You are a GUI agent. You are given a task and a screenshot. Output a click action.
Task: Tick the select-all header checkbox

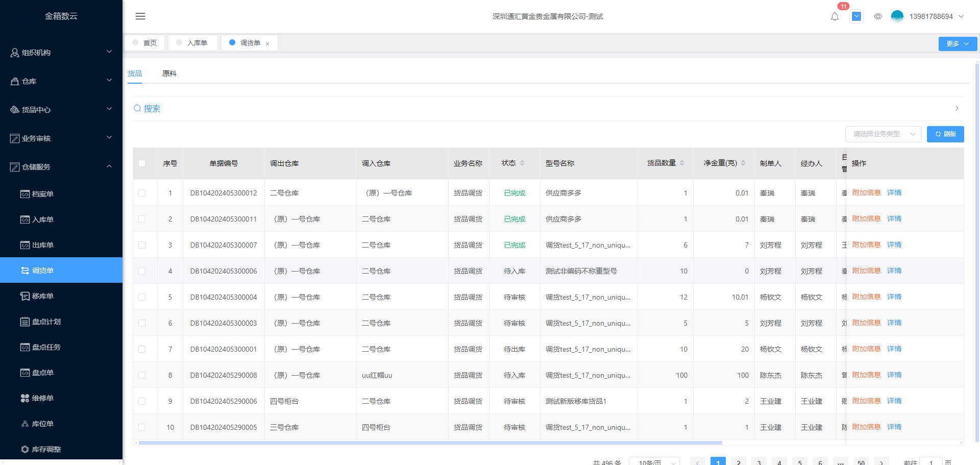142,163
